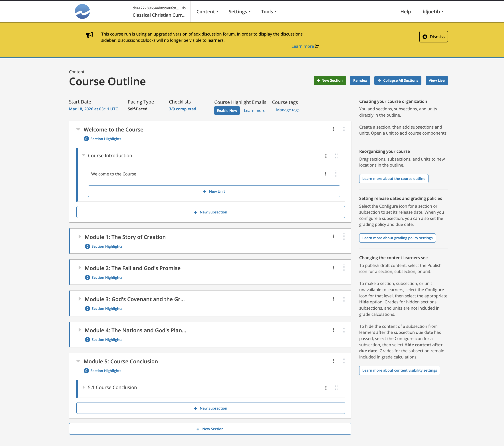Collapse the Welcome to the Course section
Screen dimensions: 504x446
pyautogui.click(x=78, y=129)
